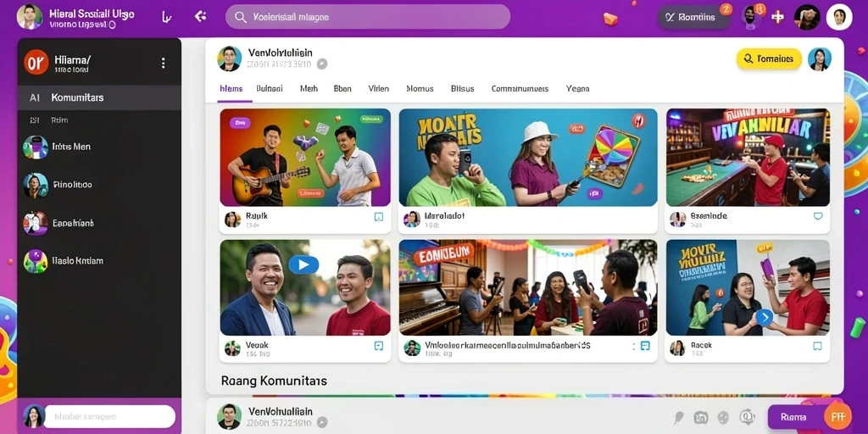
Task: Focus the top search field
Action: [368, 17]
